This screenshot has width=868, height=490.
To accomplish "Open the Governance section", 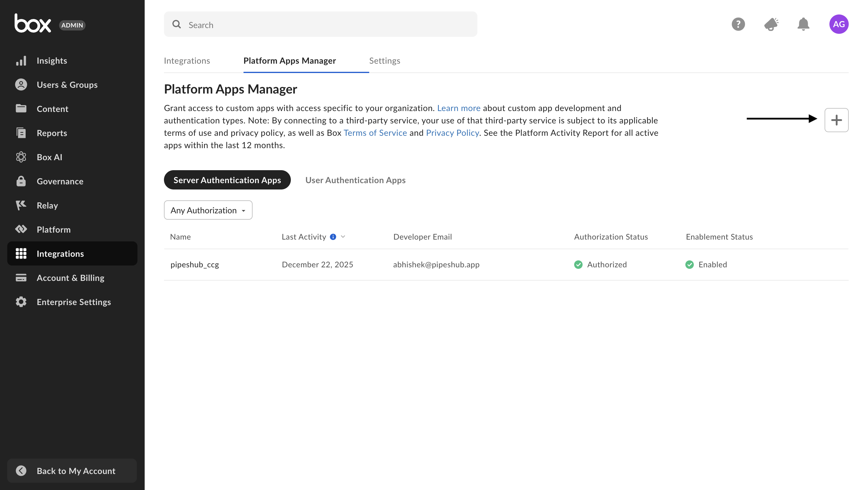I will [60, 181].
